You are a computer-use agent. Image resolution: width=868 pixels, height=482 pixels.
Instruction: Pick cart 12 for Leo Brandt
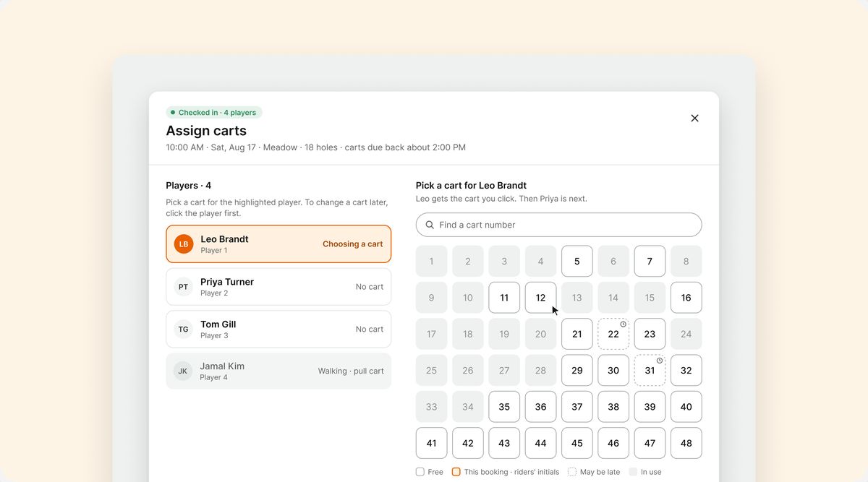point(540,298)
